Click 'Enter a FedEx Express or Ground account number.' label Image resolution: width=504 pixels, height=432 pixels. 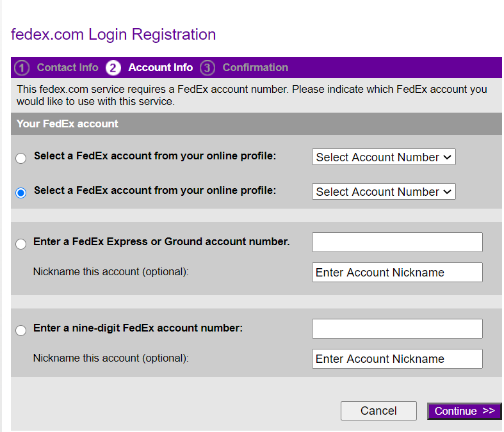[161, 241]
